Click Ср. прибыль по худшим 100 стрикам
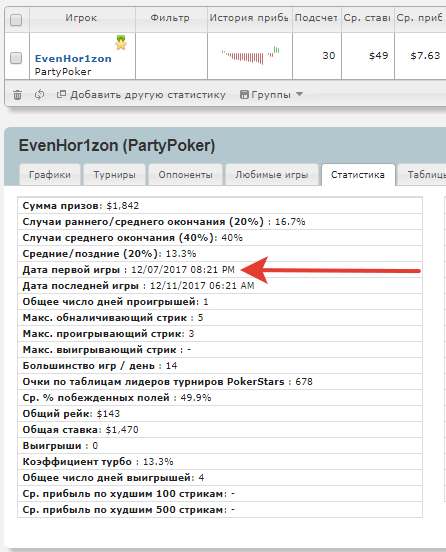Image resolution: width=446 pixels, height=552 pixels. click(220, 494)
